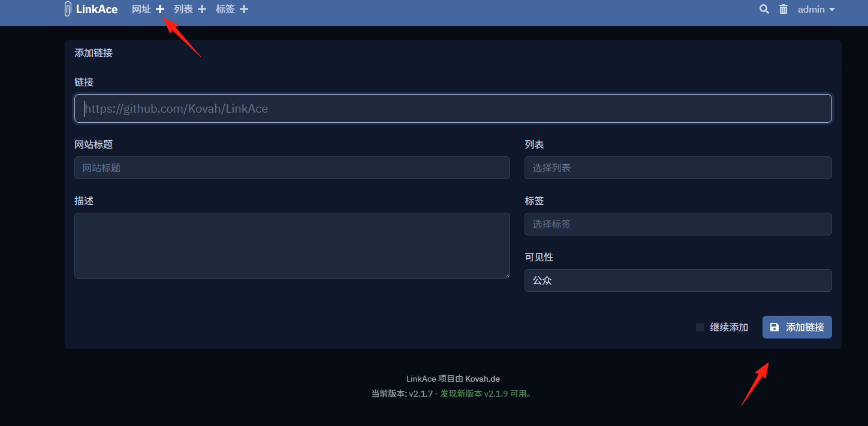
Task: Open the 列表 menu item
Action: (183, 9)
